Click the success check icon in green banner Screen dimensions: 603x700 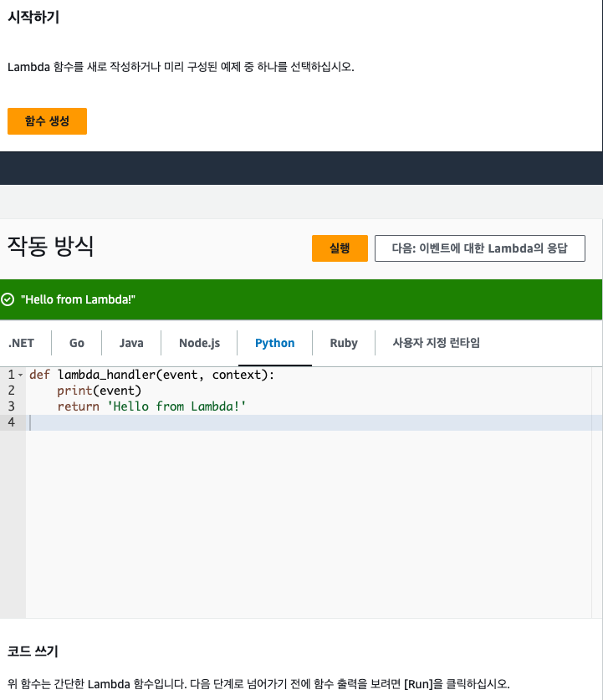(8, 299)
